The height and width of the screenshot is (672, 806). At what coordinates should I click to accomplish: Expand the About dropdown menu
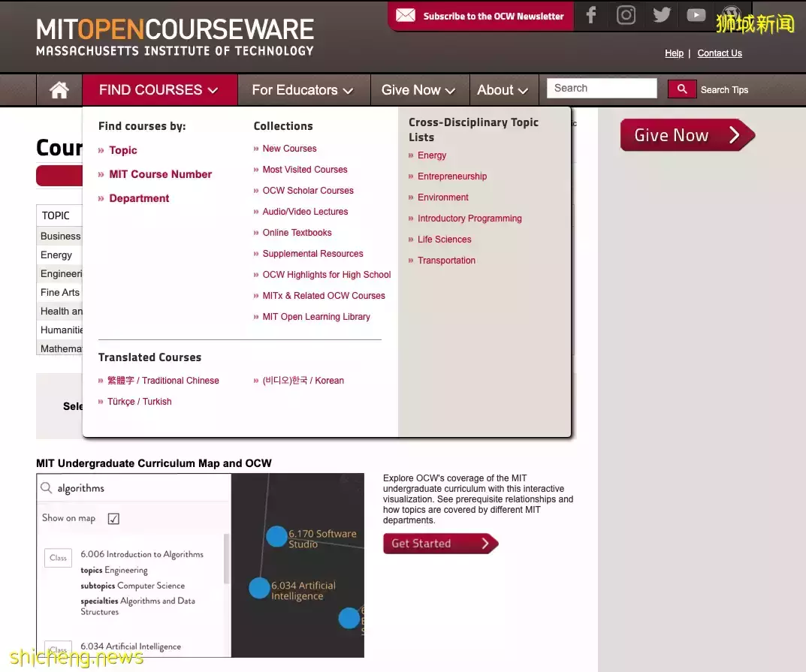click(503, 90)
